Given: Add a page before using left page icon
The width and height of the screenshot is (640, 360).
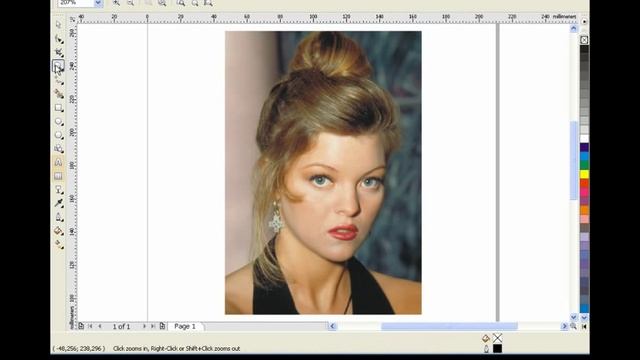Looking at the screenshot, I should 81,326.
